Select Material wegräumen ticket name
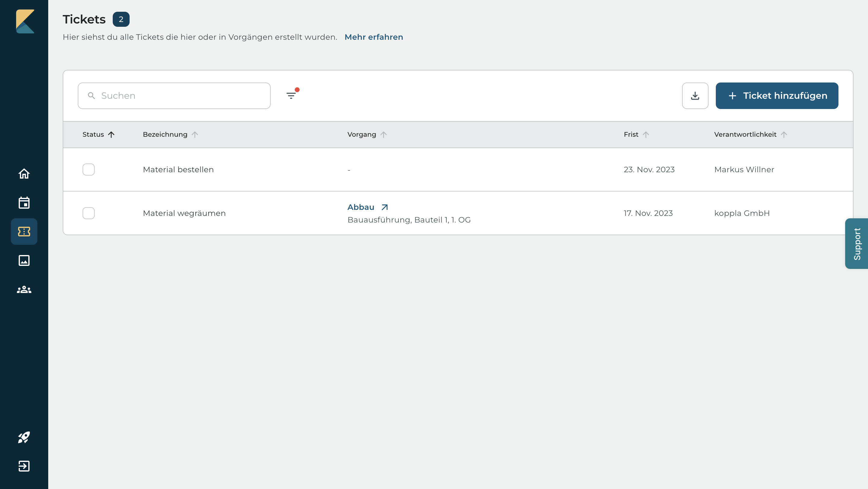868x489 pixels. point(184,213)
